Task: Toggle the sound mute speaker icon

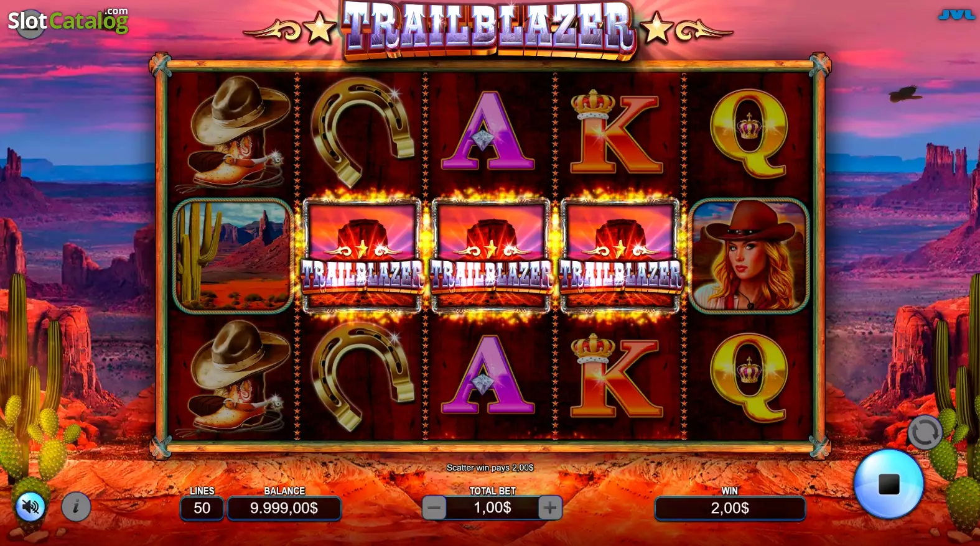Action: click(x=30, y=507)
